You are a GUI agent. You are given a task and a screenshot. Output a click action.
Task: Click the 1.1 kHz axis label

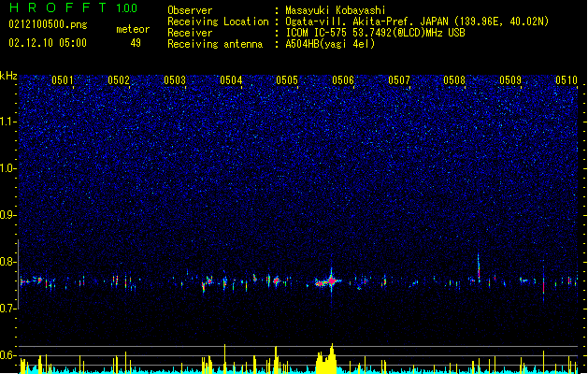(x=8, y=122)
